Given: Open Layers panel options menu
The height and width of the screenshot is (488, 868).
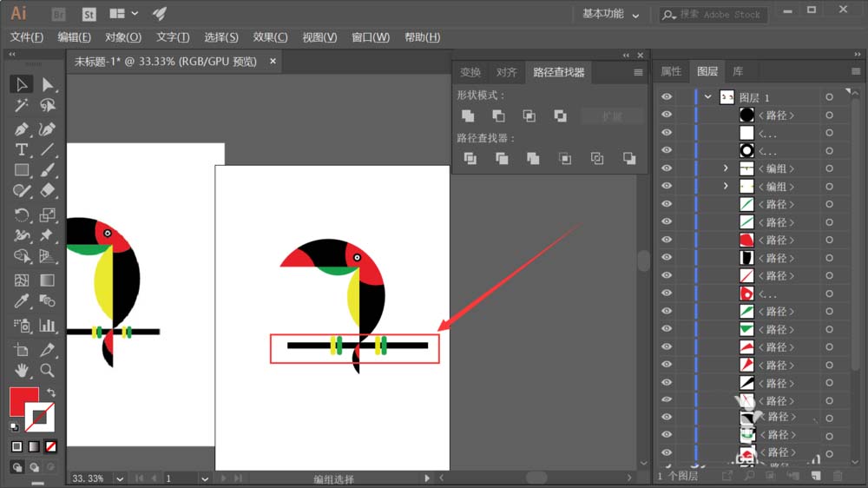Looking at the screenshot, I should 856,71.
